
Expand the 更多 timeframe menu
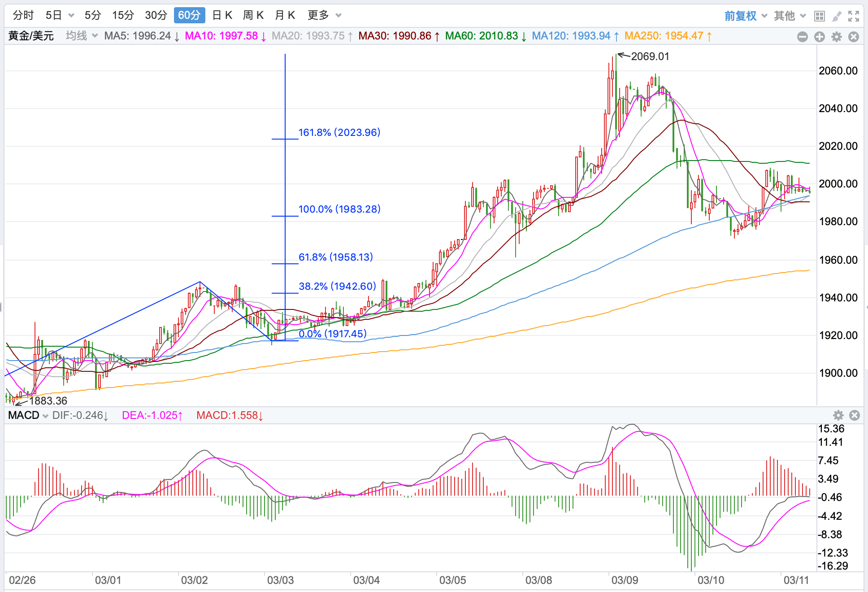(x=324, y=15)
